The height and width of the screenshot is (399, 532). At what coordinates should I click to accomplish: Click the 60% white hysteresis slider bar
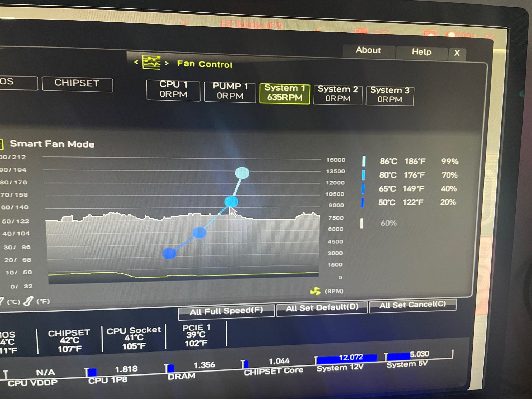click(362, 223)
